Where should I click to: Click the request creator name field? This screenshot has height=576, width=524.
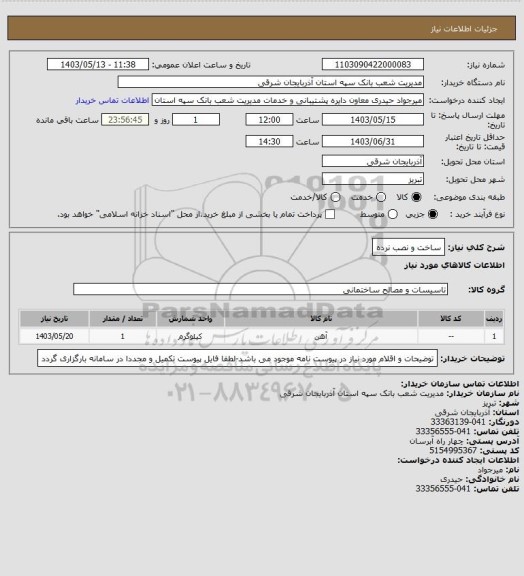(288, 100)
